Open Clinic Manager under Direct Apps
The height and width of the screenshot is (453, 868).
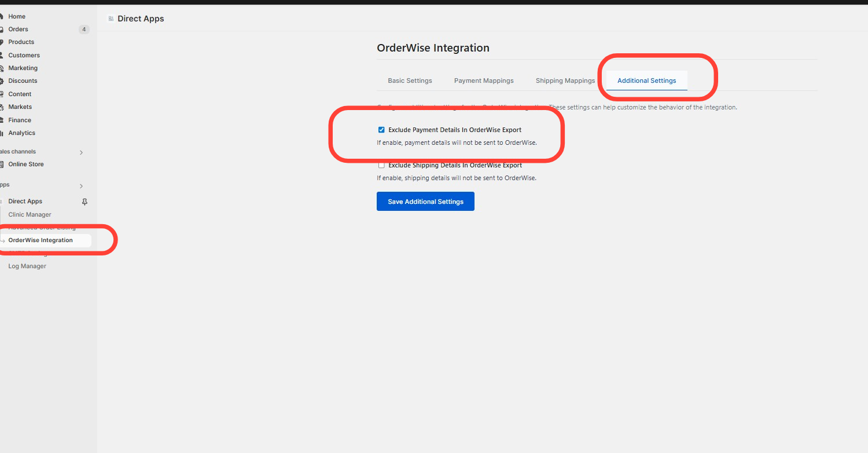30,214
